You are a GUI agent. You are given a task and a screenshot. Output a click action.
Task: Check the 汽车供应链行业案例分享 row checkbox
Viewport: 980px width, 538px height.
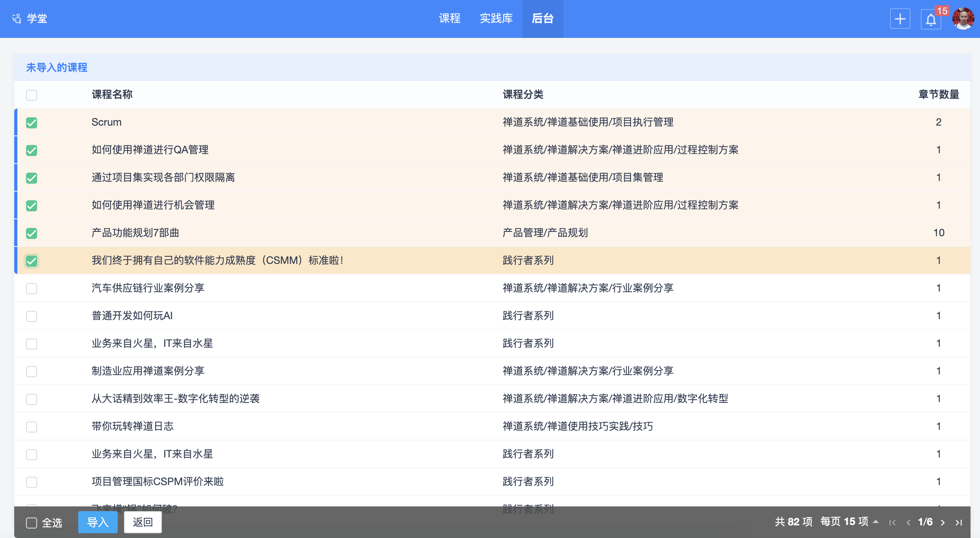point(32,288)
